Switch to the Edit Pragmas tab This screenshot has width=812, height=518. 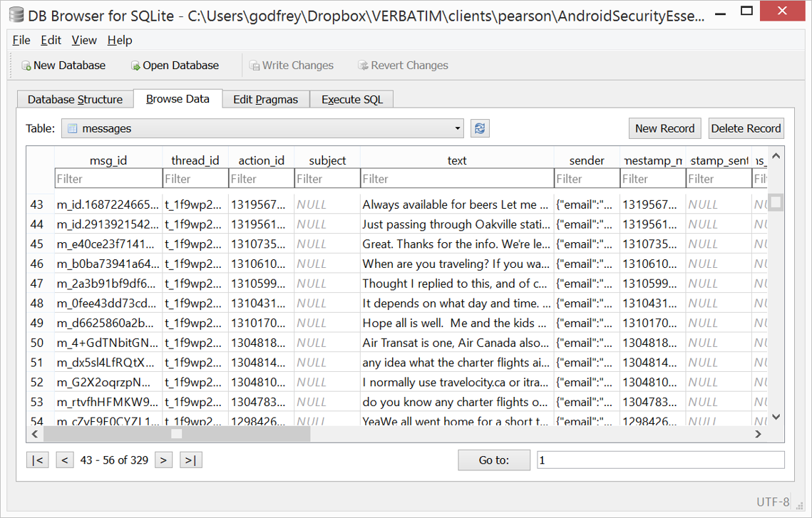coord(266,99)
